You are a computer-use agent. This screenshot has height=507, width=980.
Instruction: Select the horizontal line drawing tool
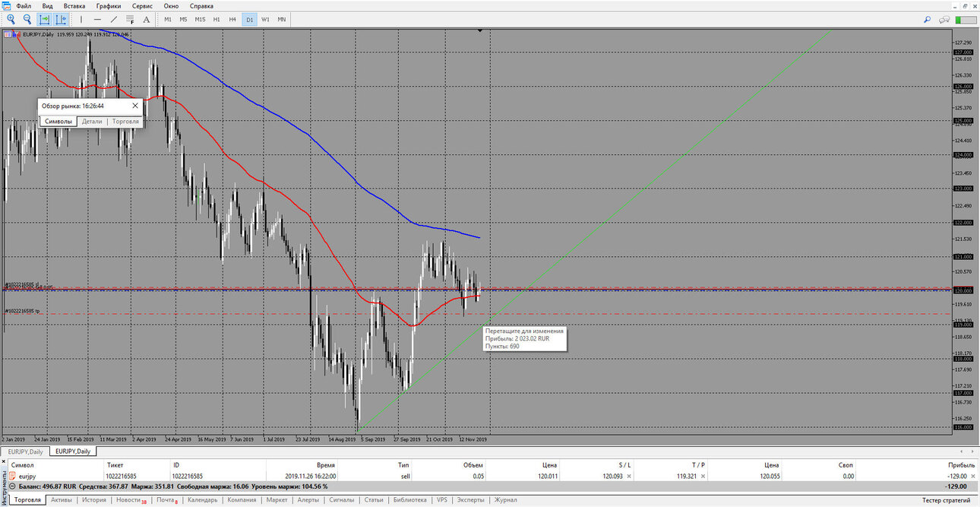click(97, 19)
